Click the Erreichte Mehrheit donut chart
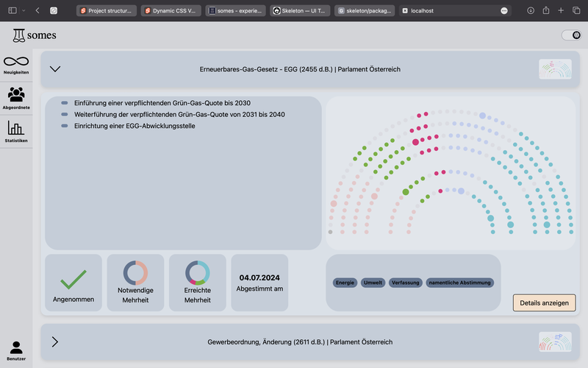The width and height of the screenshot is (588, 368). click(x=198, y=273)
